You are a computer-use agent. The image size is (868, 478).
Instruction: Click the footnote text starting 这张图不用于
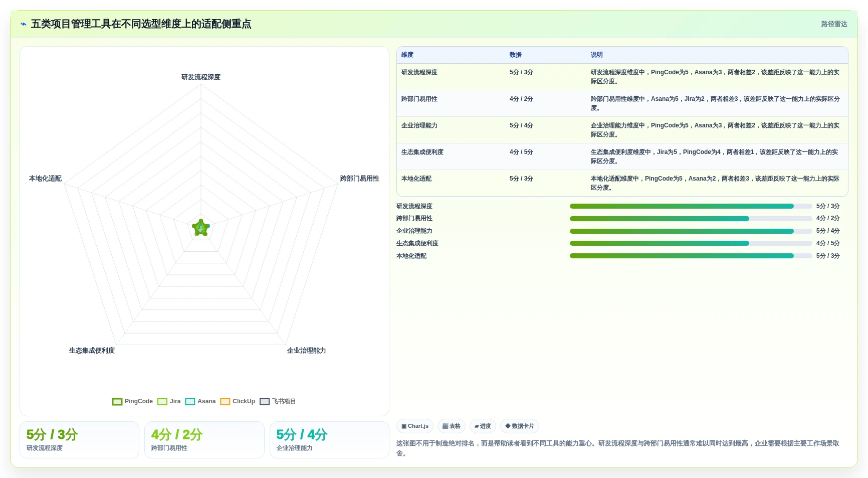click(x=618, y=448)
